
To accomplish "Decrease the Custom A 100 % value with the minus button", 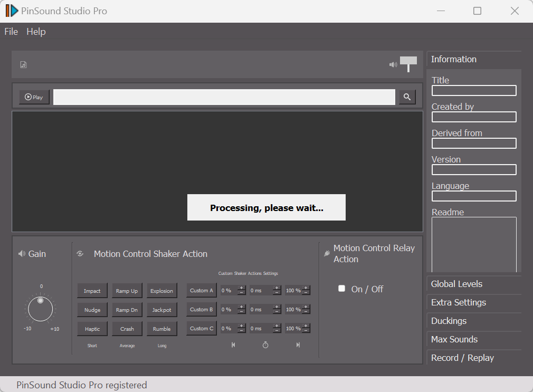I will (306, 292).
